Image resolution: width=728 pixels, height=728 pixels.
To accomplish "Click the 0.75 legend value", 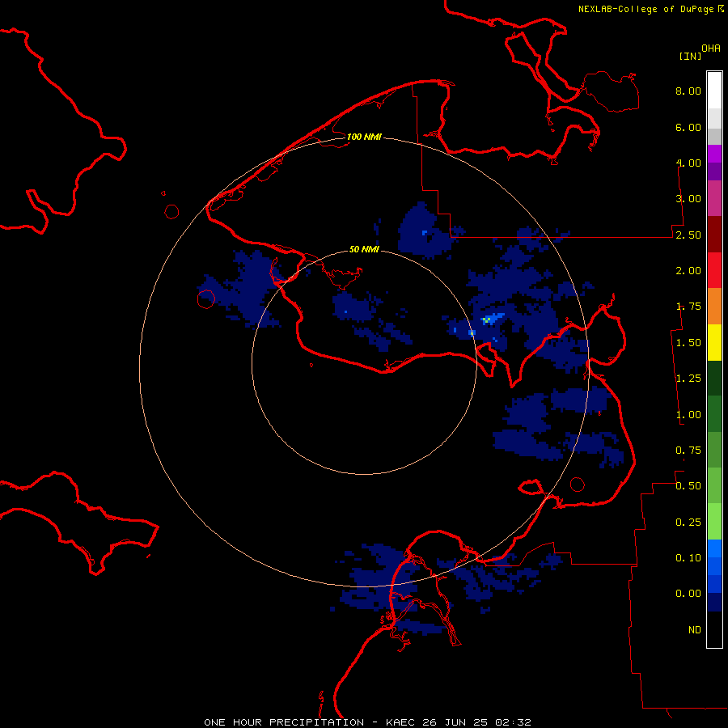I will tap(688, 451).
